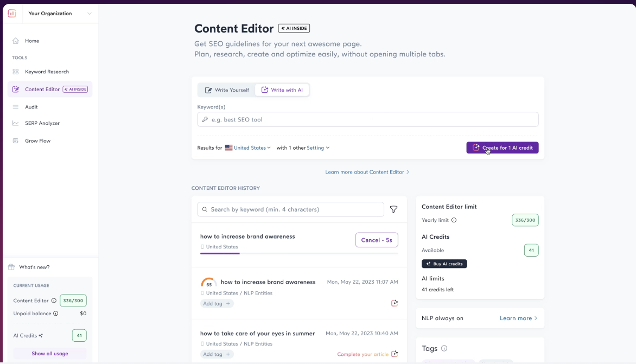This screenshot has width=636, height=364.
Task: Open the United States country dropdown
Action: point(252,148)
